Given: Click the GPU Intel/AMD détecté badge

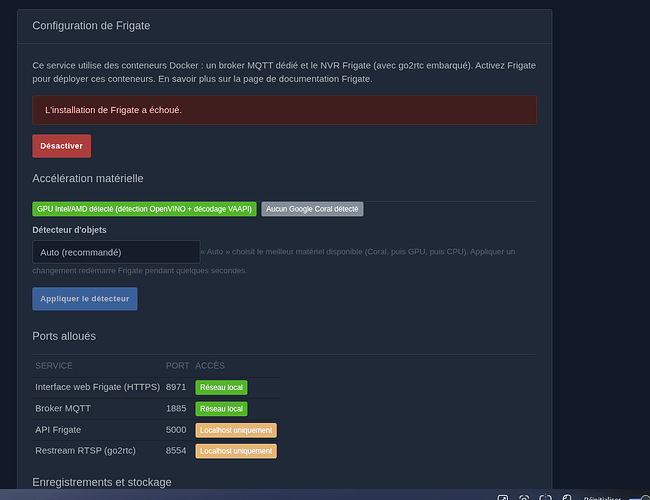Looking at the screenshot, I should click(144, 209).
